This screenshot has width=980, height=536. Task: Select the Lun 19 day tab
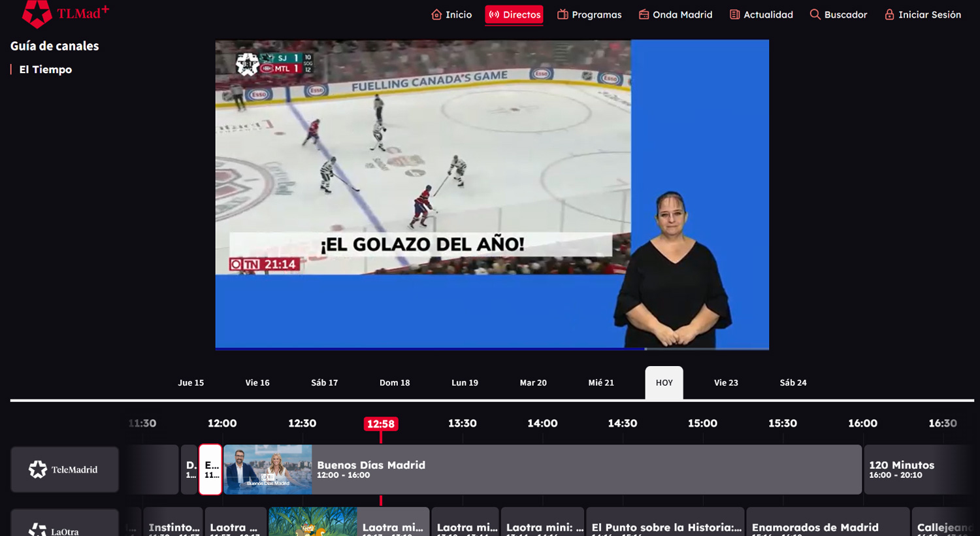[x=465, y=383]
